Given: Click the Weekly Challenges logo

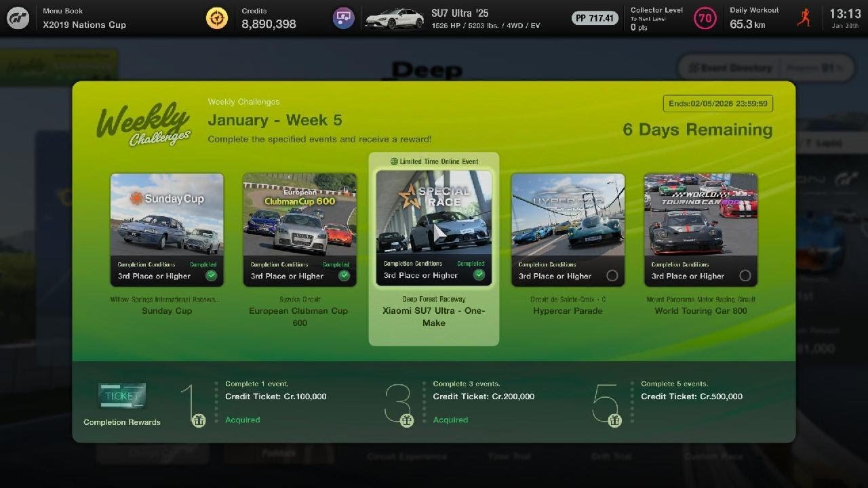Looking at the screenshot, I should tap(143, 124).
